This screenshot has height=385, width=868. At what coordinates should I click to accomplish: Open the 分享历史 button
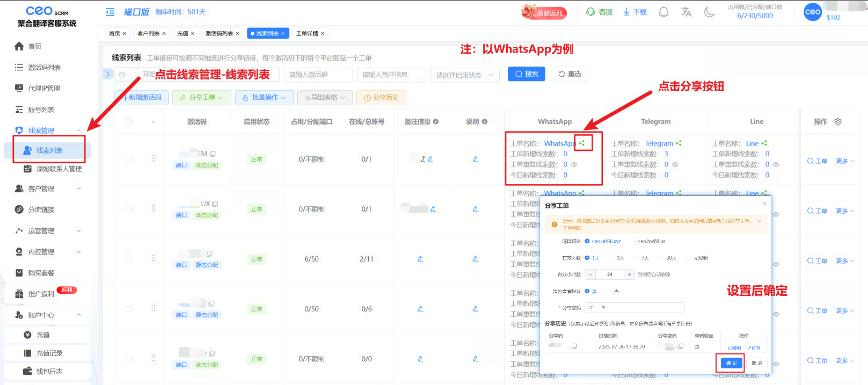click(382, 97)
